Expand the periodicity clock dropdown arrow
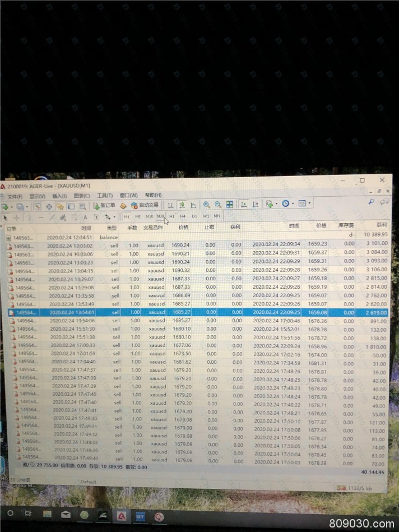399x532 pixels. click(x=293, y=203)
